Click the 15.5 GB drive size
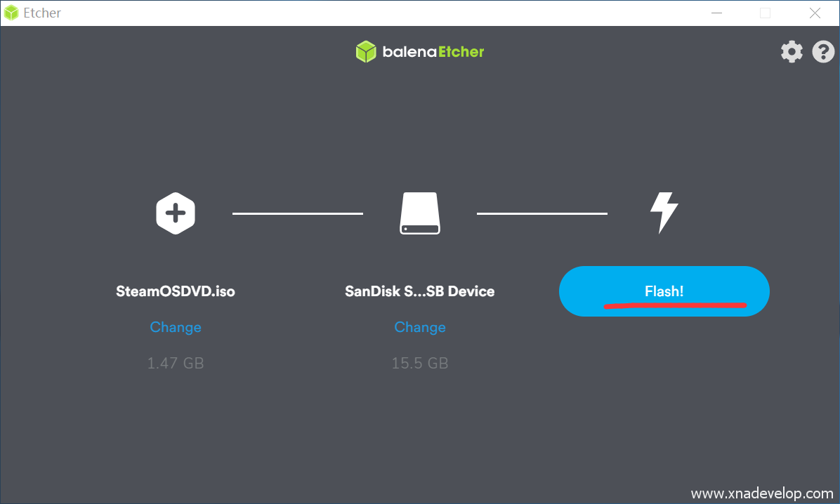Viewport: 840px width, 504px height. coord(420,363)
